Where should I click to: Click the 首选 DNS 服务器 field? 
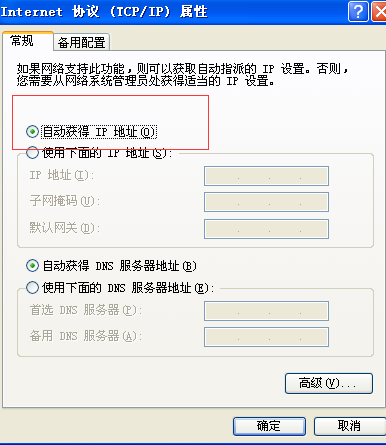[x=266, y=311]
